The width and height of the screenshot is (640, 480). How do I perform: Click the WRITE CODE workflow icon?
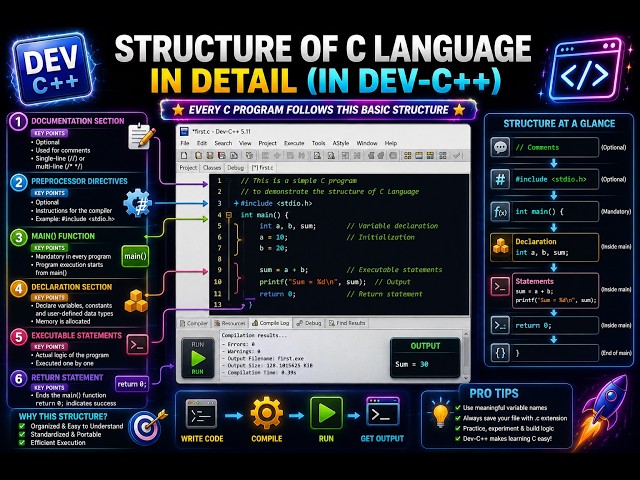[202, 413]
